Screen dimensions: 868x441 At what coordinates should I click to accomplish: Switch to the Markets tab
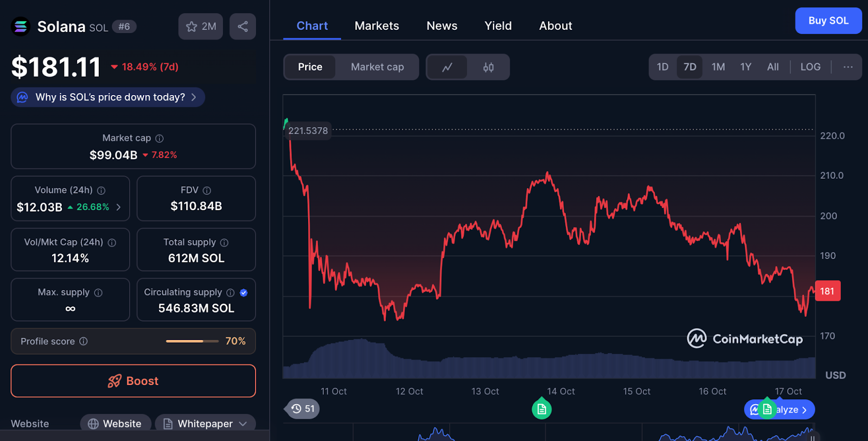tap(376, 26)
